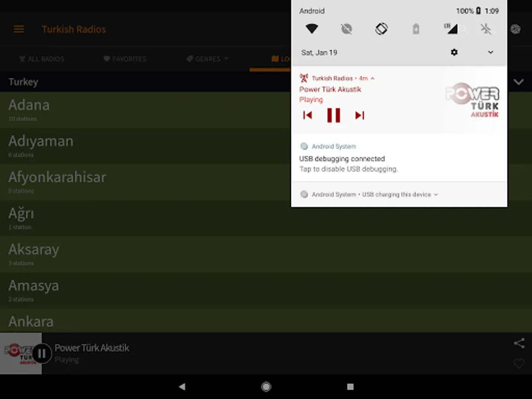Screen dimensions: 532x399
Task: Toggle Do Not Disturb quick setting
Action: coord(346,29)
